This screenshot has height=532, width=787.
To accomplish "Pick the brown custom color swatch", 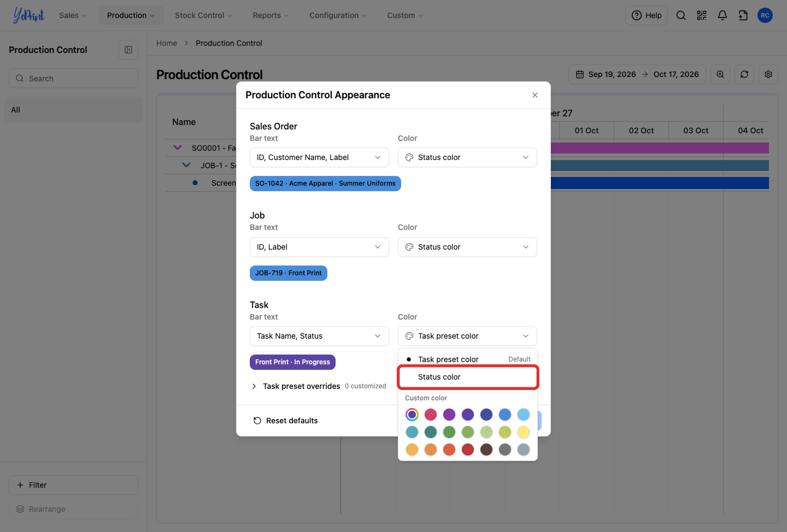I will tap(486, 450).
